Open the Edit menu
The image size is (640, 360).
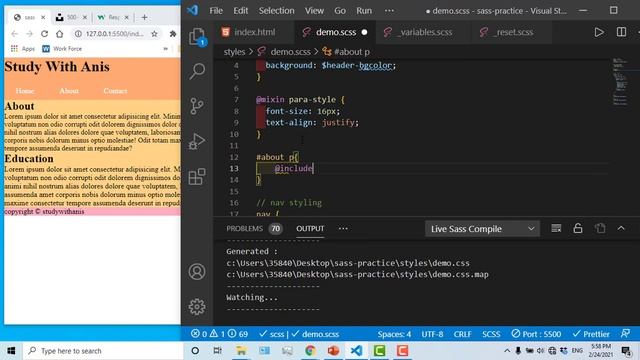[240, 11]
